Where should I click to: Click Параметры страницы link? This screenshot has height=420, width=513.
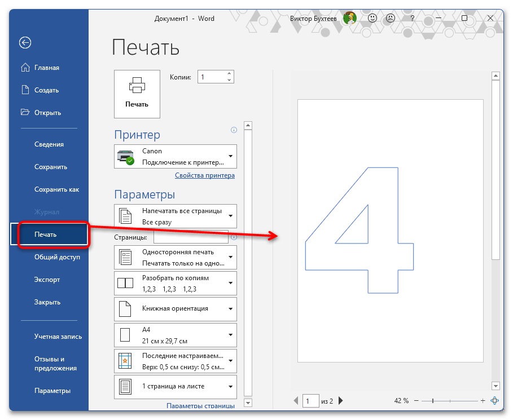pos(200,405)
